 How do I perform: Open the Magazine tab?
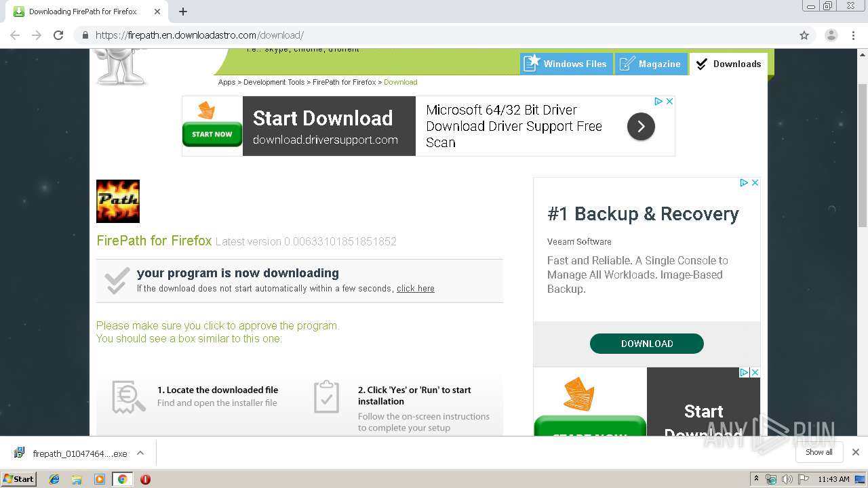651,64
